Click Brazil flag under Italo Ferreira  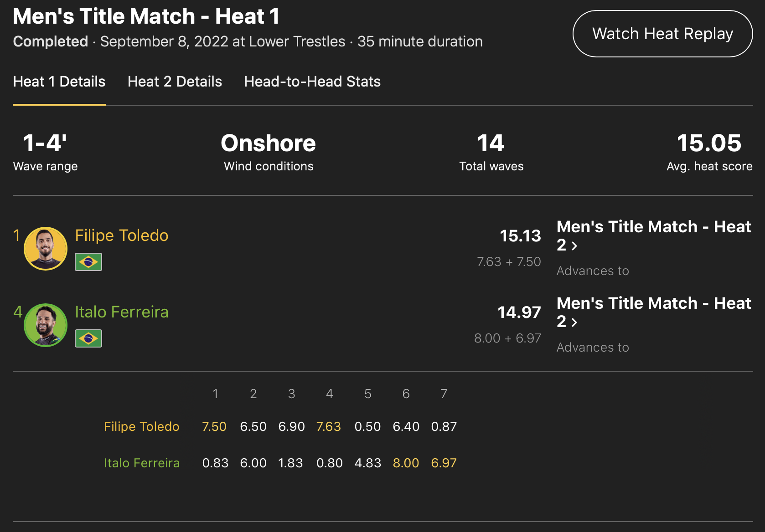point(88,338)
